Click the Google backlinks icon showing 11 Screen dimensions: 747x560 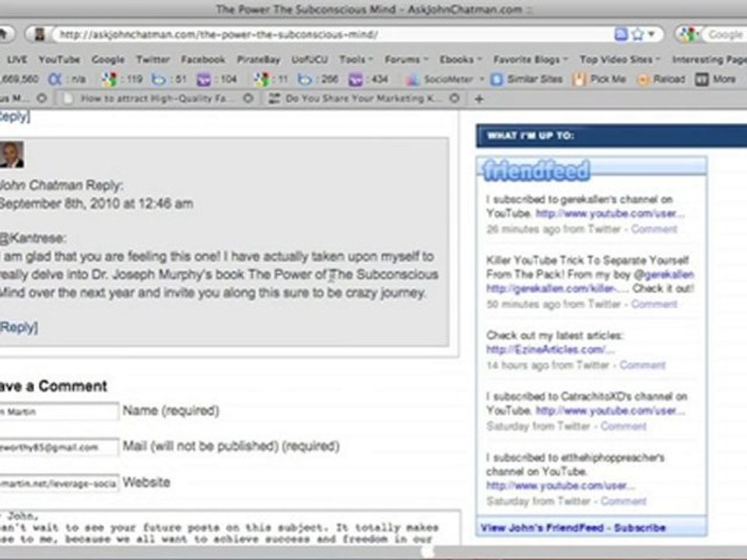click(x=262, y=79)
